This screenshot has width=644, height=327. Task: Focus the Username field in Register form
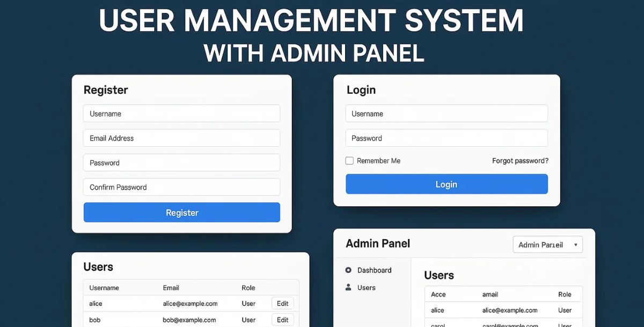tap(182, 114)
